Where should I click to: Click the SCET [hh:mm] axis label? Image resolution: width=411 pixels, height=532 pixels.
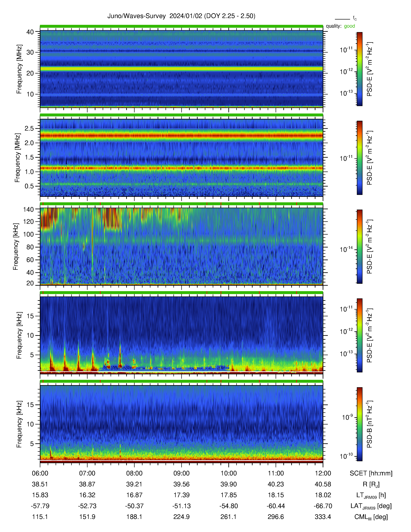(x=371, y=473)
